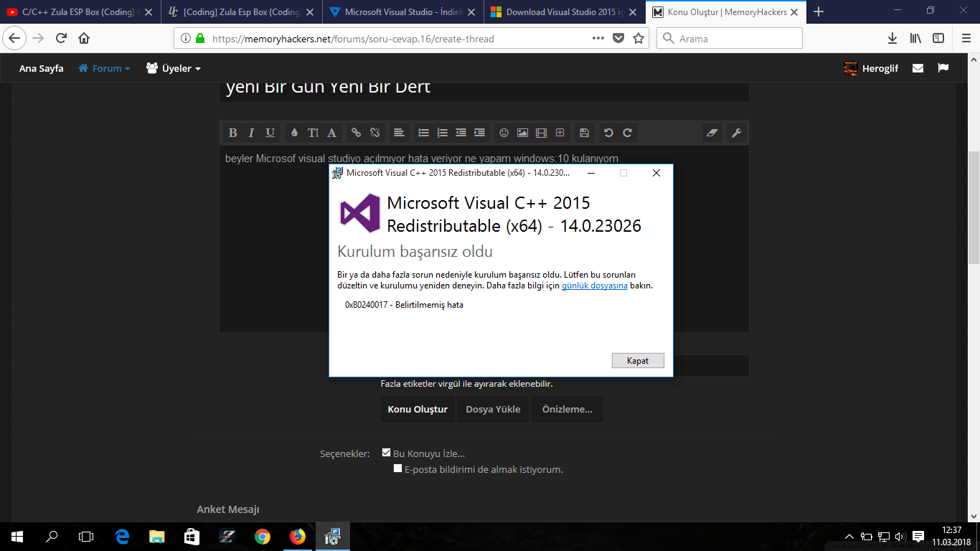Image resolution: width=980 pixels, height=551 pixels.
Task: Open the Action Center notifications icon
Action: 918,537
